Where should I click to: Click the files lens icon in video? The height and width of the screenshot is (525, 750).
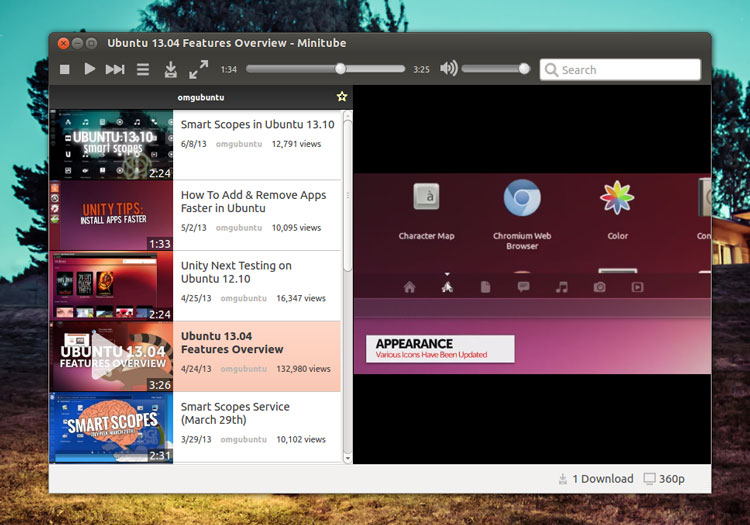[485, 287]
